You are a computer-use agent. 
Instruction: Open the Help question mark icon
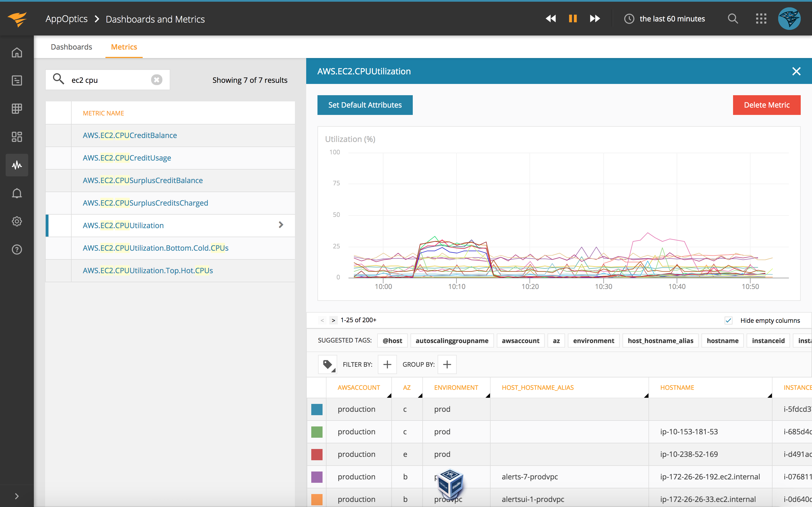(17, 250)
